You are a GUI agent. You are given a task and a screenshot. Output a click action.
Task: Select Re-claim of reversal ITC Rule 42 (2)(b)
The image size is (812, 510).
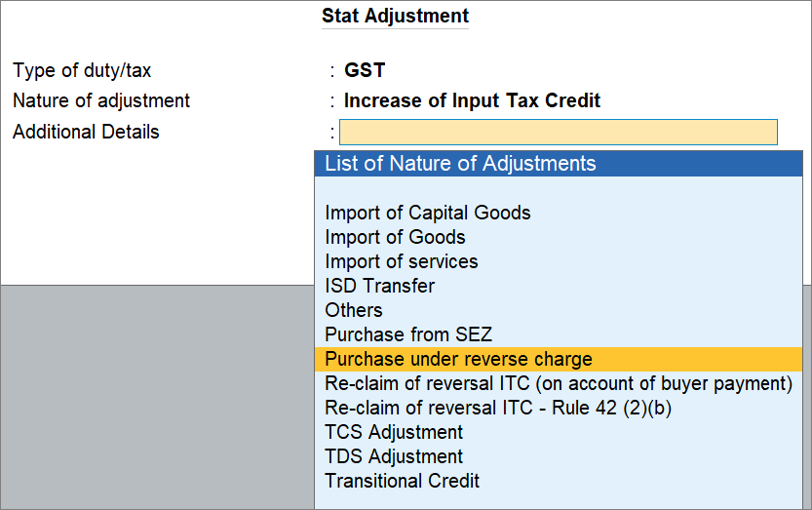[x=497, y=408]
